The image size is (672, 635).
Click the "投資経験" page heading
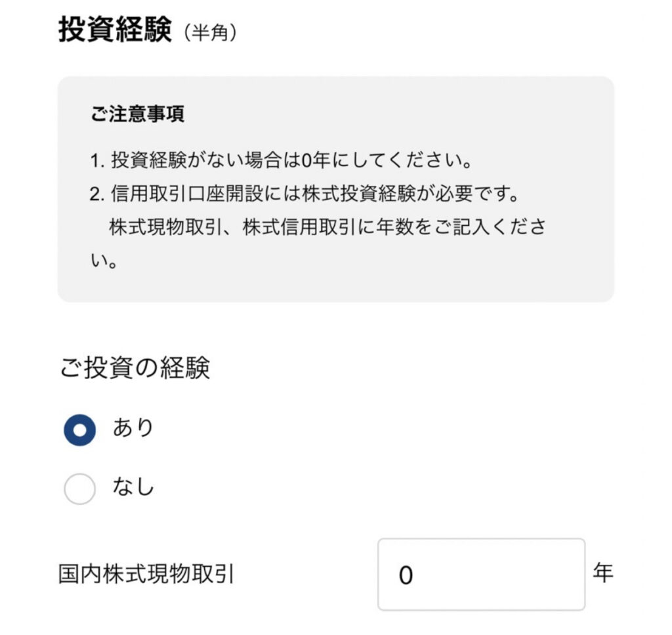115,31
